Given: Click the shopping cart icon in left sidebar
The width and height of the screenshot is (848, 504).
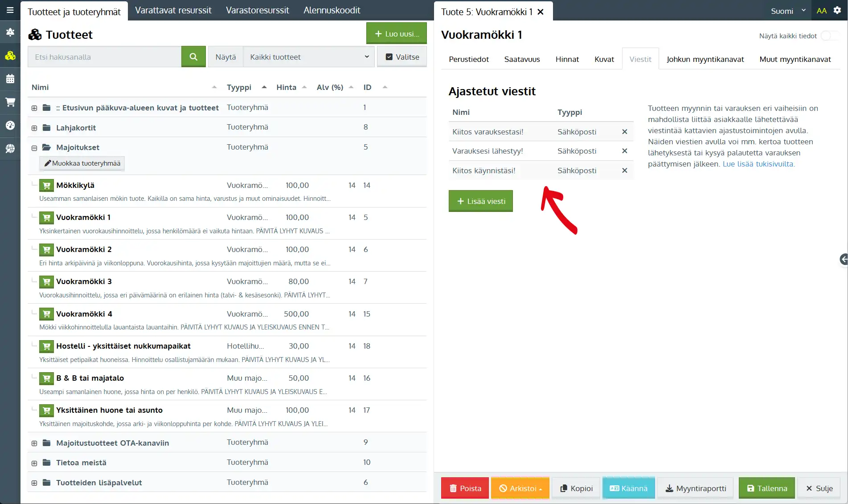Looking at the screenshot, I should pos(10,102).
